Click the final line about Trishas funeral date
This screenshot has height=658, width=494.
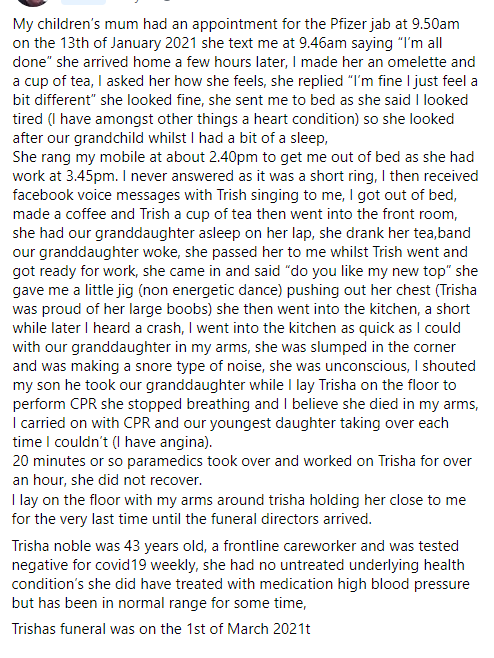(161, 629)
